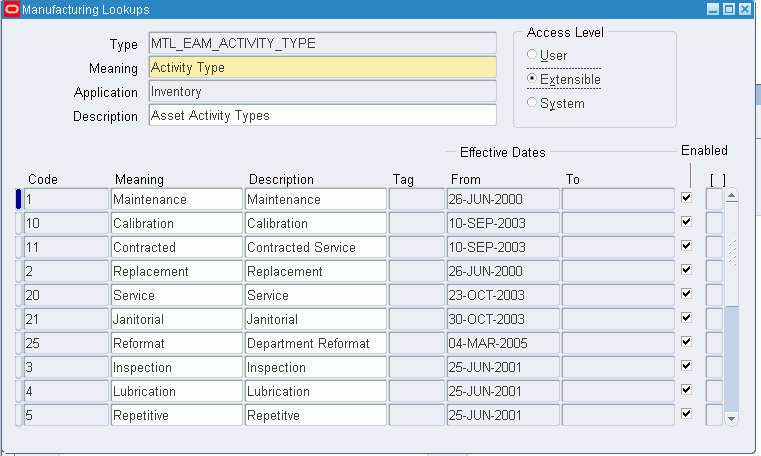Select the System access level
The width and height of the screenshot is (761, 456).
click(x=532, y=102)
